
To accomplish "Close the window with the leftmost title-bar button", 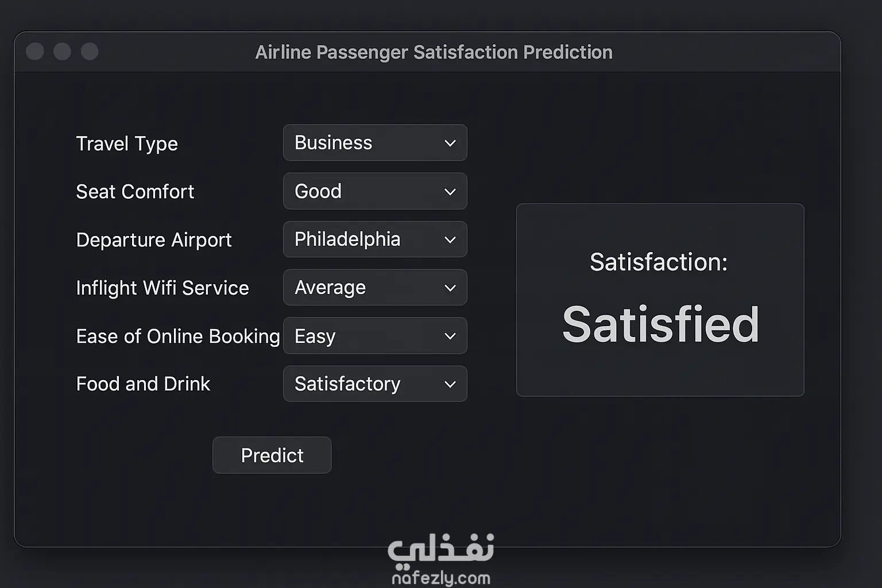I will [x=35, y=52].
